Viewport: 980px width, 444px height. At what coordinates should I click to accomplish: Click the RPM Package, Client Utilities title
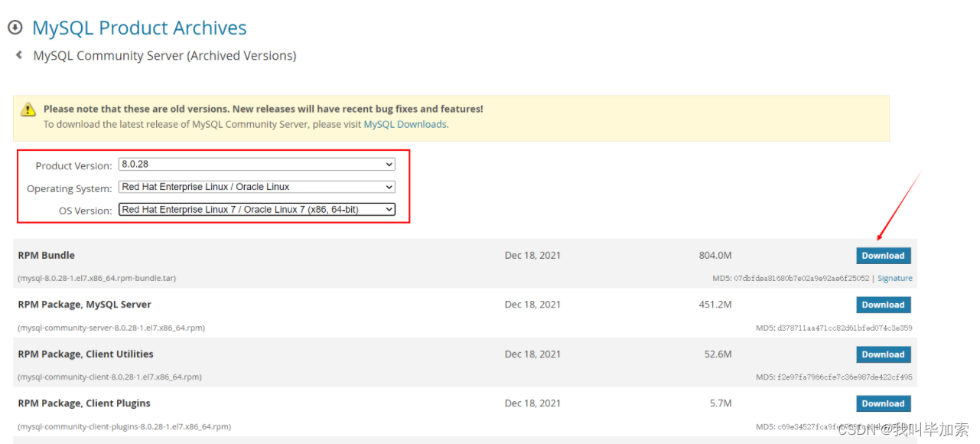tap(86, 354)
